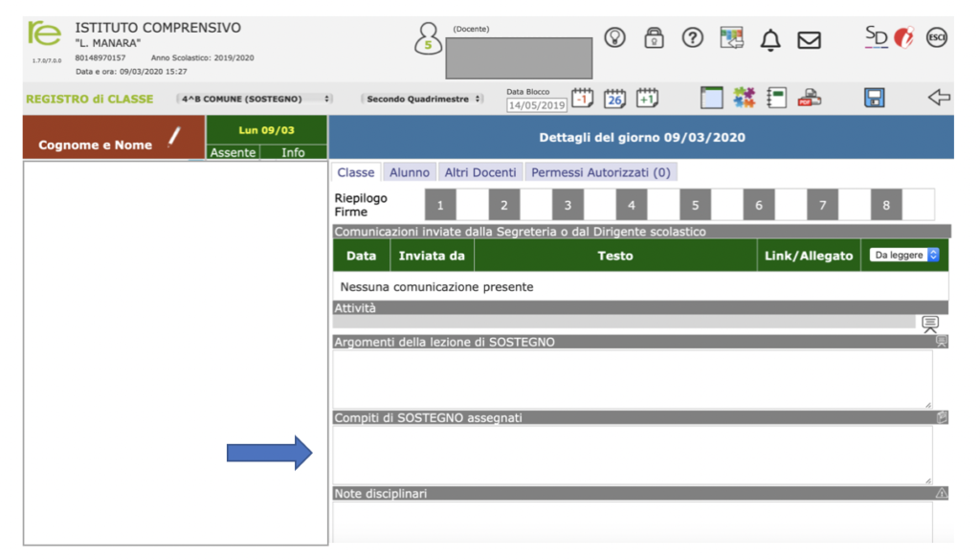Select hour 5 in Riepilogo Firme
980x559 pixels.
pos(695,205)
